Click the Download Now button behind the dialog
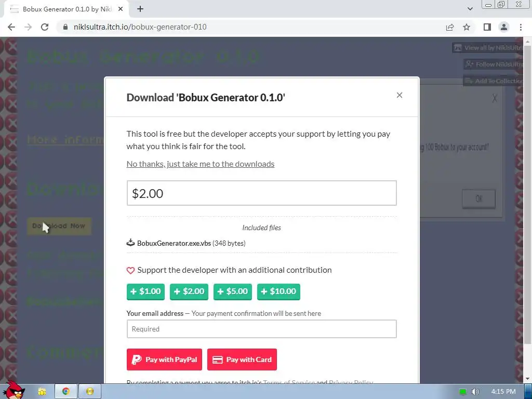Screen dimensions: 532x399 point(59,226)
